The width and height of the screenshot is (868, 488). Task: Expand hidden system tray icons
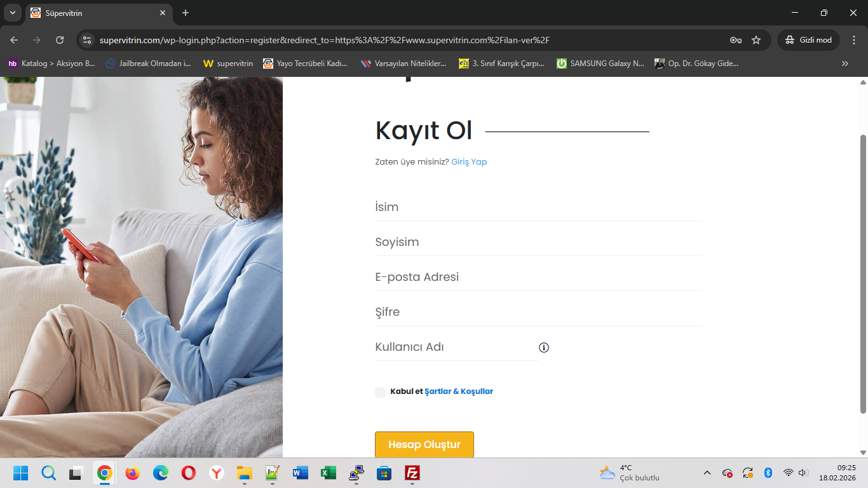tap(707, 473)
